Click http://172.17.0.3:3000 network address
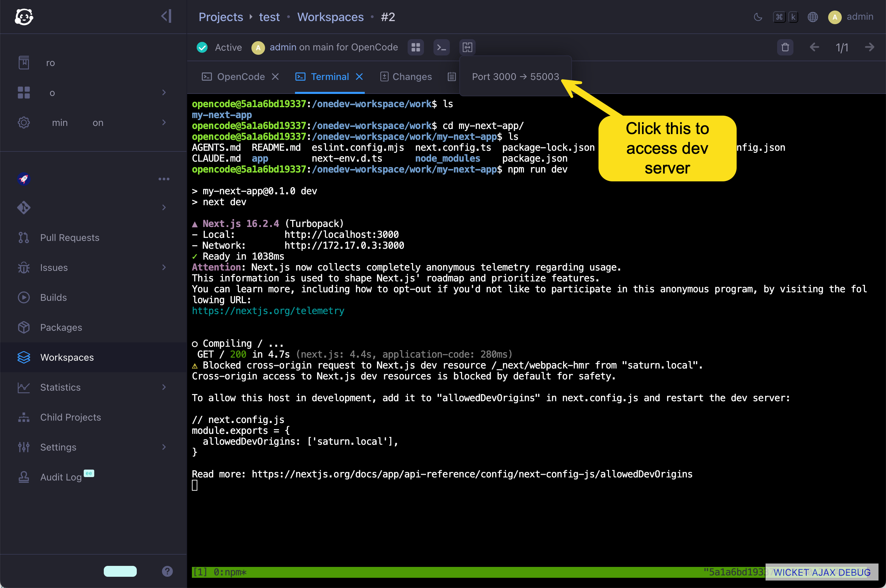The width and height of the screenshot is (886, 588). tap(344, 245)
